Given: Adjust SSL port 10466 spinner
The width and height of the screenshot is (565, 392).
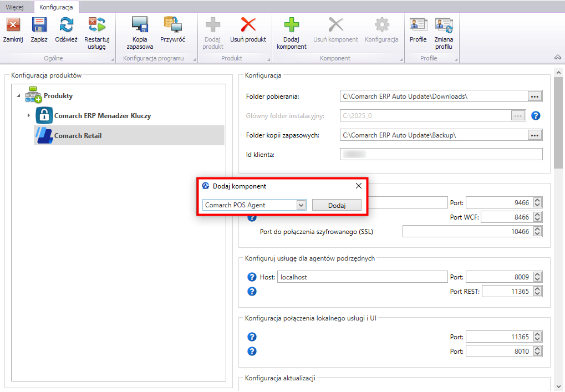Looking at the screenshot, I should pos(537,231).
